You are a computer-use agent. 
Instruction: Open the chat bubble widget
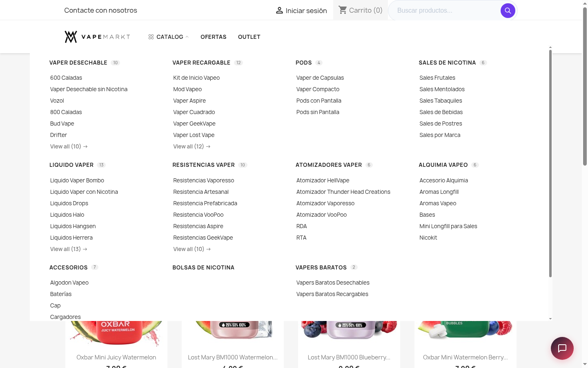(x=562, y=348)
